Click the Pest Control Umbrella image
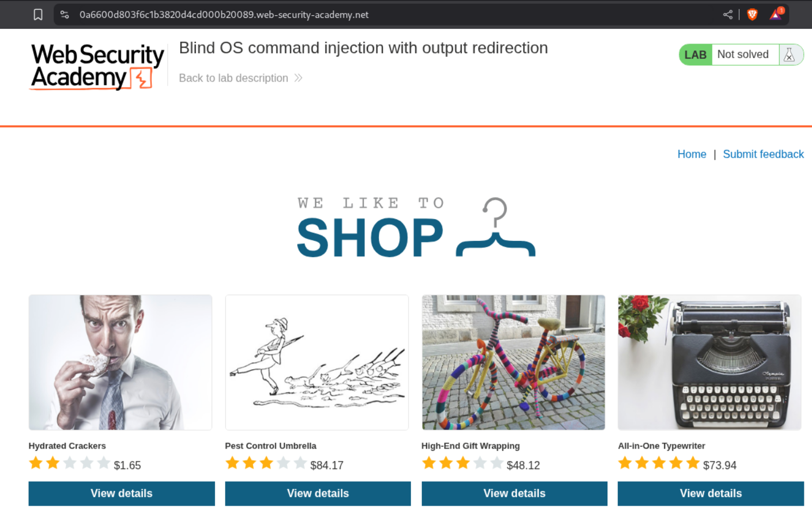This screenshot has width=812, height=510. tap(317, 362)
